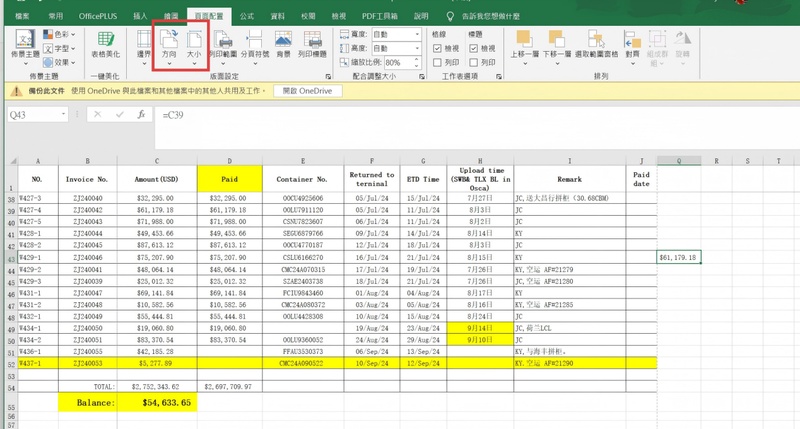Click the 表格美化 table beautify icon
Viewport: 800px width, 429px height.
pos(106,45)
